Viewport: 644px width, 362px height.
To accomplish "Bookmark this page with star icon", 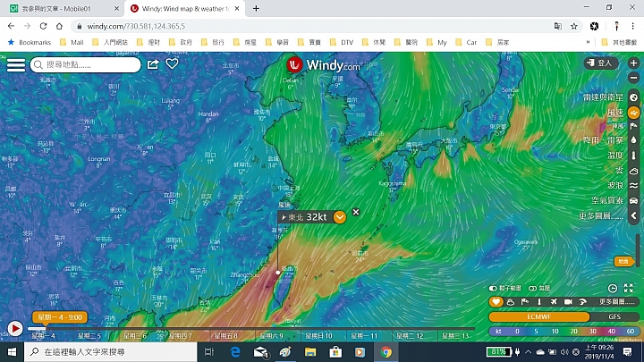I will (573, 26).
